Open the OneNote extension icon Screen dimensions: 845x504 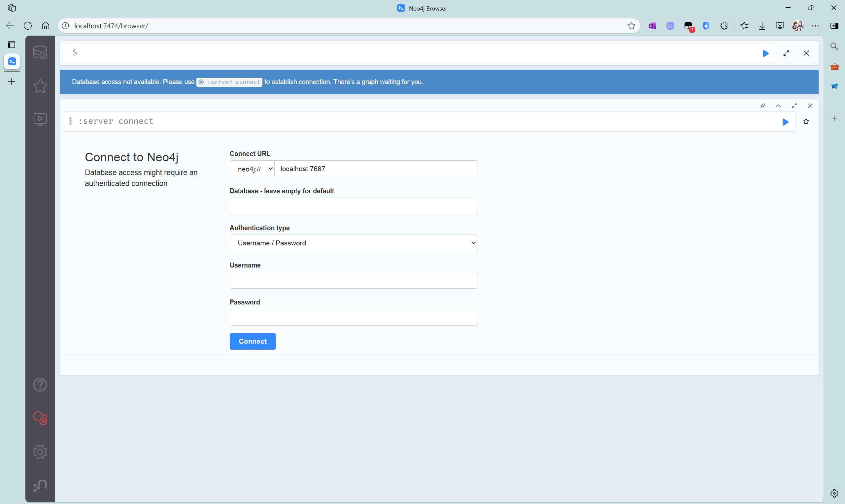652,26
